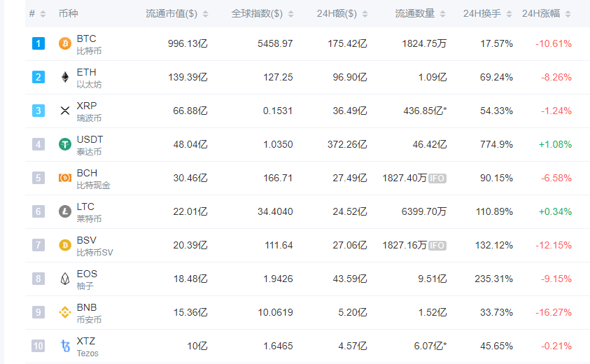590x364 pixels.
Task: Click the IFO tag in BSV row
Action: (x=437, y=246)
